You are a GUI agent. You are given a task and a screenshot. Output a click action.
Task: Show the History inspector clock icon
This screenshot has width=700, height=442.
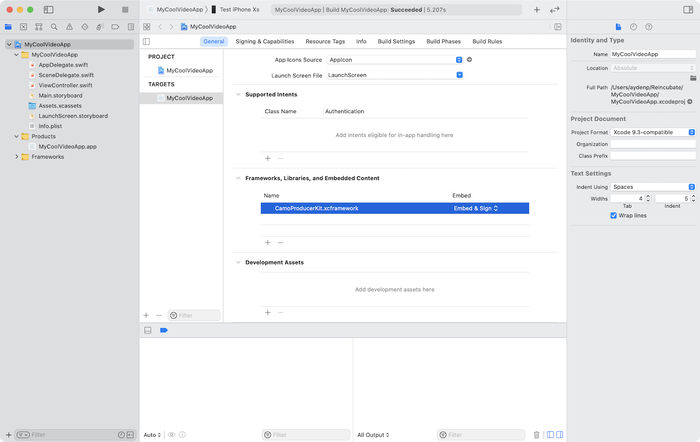[x=633, y=27]
